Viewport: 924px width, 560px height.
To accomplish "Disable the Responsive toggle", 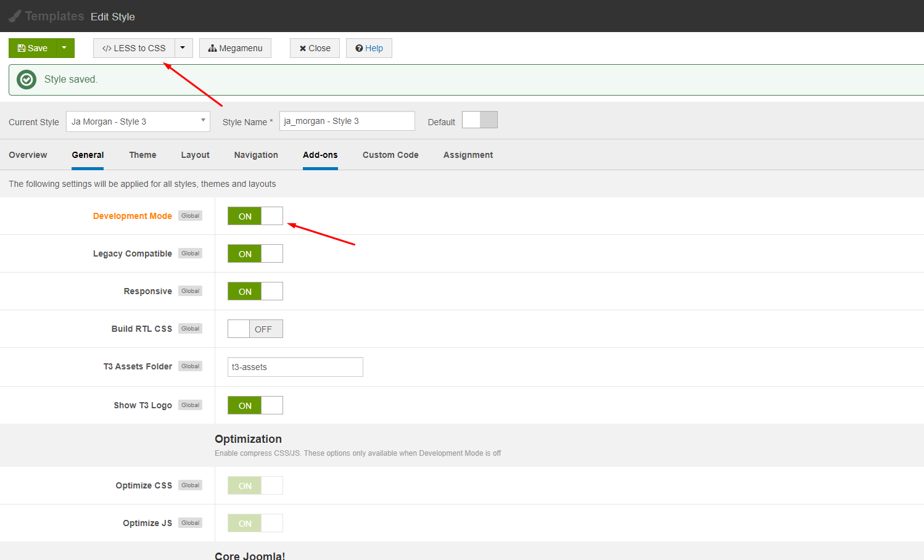I will coord(255,291).
